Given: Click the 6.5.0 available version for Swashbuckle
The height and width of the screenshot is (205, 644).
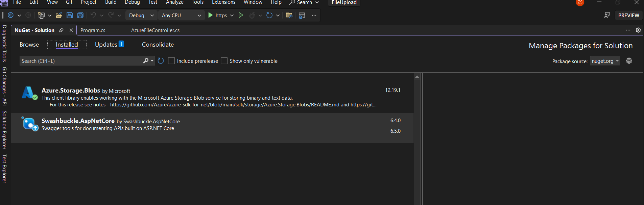Looking at the screenshot, I should (x=395, y=131).
